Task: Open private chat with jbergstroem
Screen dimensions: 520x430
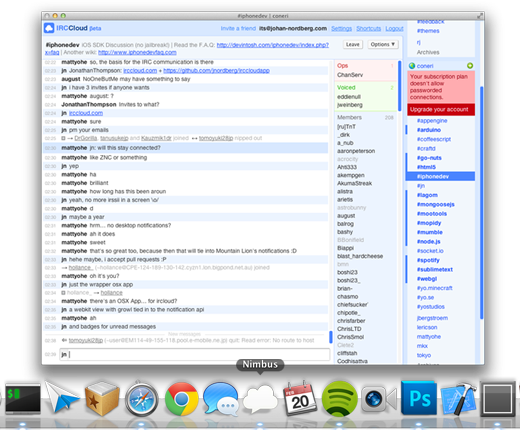Action: pos(432,318)
